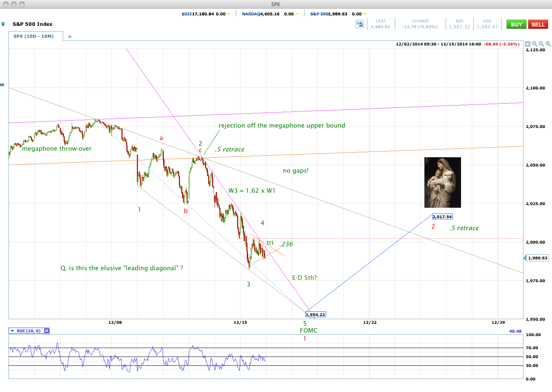Collapse header via double-down arrow near S&P 500 Index
The width and height of the screenshot is (552, 392).
point(3,24)
